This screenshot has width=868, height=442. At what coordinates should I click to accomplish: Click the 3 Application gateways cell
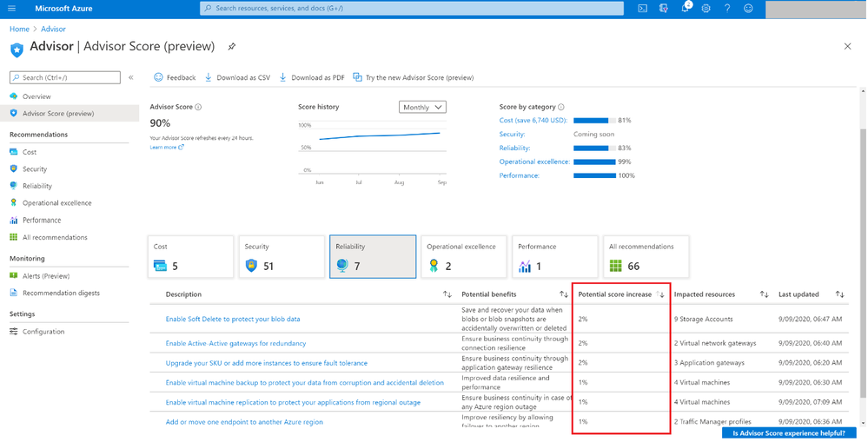click(x=709, y=364)
